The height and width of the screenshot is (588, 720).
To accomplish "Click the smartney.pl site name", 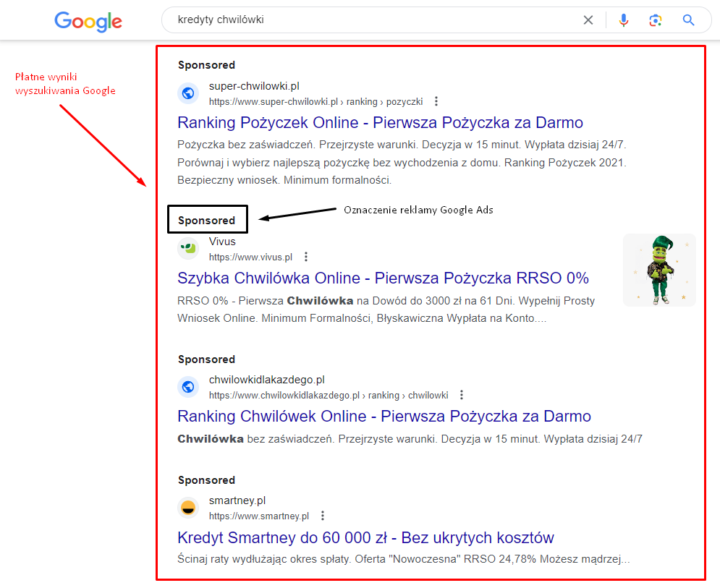I will tap(237, 500).
